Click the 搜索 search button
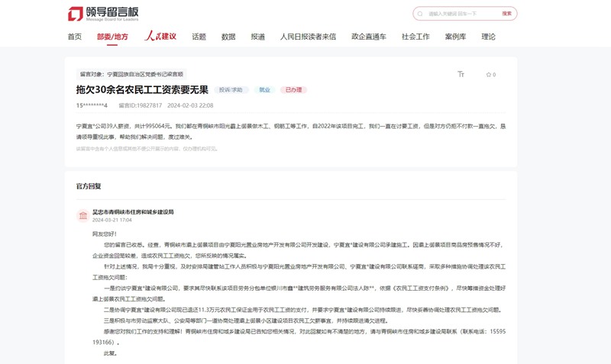 507,14
